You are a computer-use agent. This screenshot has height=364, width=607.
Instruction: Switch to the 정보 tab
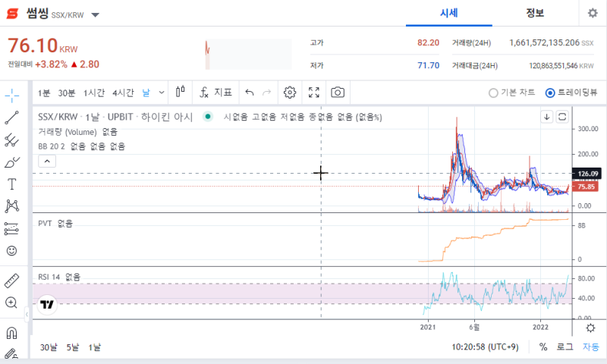(x=535, y=13)
